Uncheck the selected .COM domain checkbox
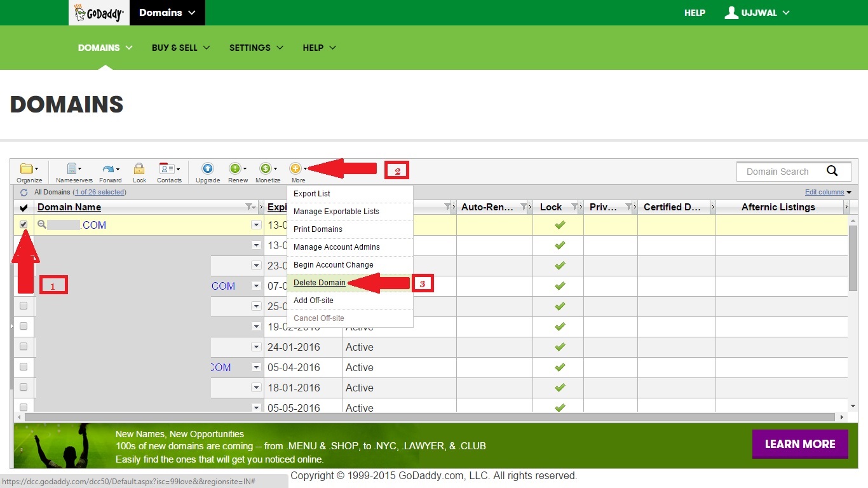Image resolution: width=868 pixels, height=488 pixels. pyautogui.click(x=24, y=224)
